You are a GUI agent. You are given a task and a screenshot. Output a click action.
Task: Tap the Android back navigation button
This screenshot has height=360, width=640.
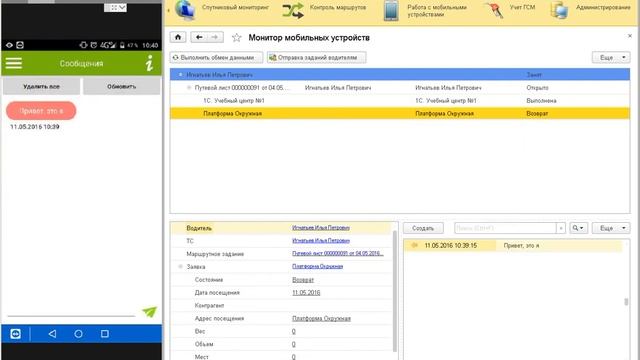pyautogui.click(x=52, y=334)
